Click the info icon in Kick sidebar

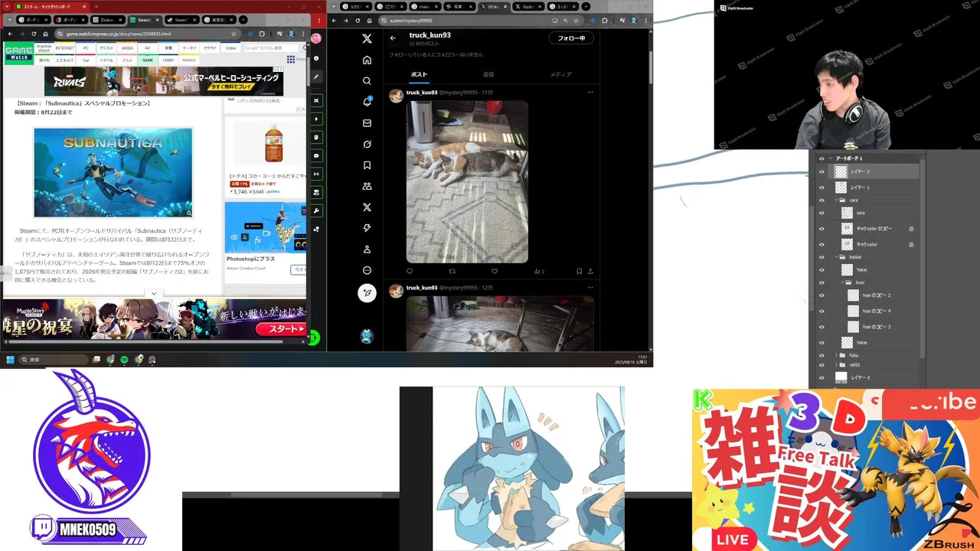pos(316,58)
